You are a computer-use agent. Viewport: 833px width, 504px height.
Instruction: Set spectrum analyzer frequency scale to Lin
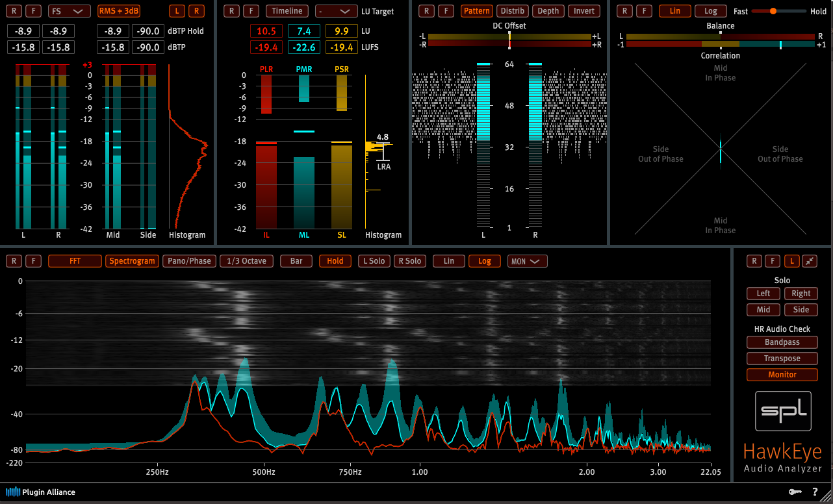pyautogui.click(x=449, y=261)
